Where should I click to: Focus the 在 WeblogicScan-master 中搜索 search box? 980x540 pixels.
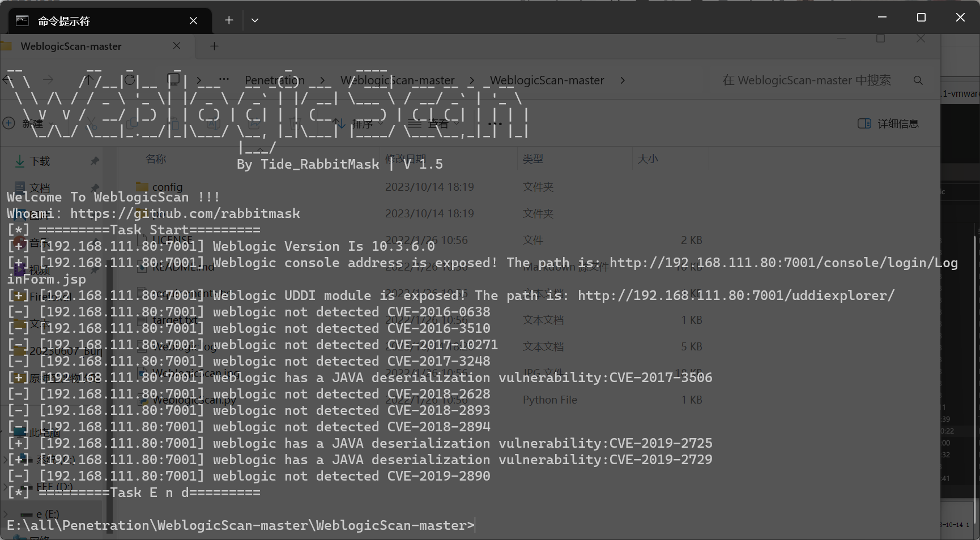807,80
